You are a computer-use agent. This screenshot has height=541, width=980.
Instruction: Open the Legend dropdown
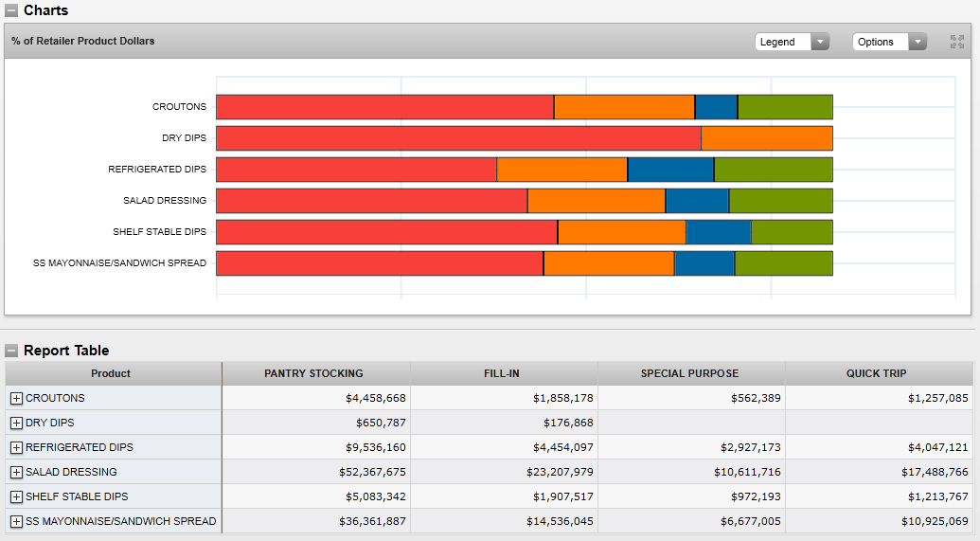(x=793, y=42)
